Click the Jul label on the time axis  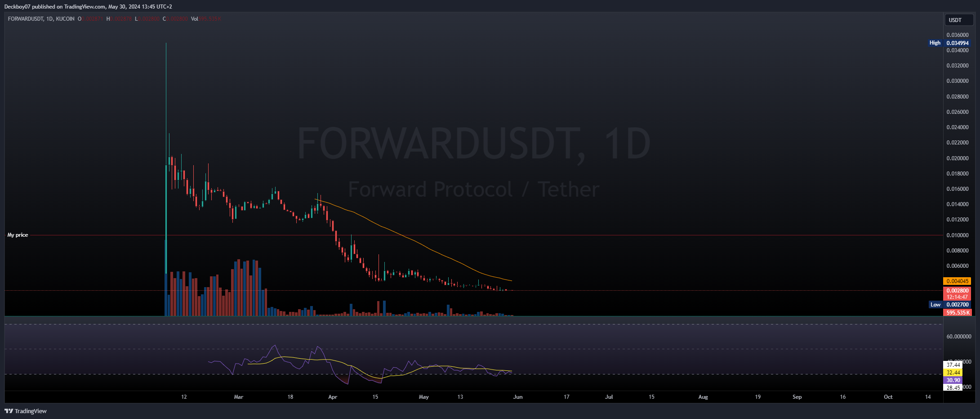click(x=609, y=397)
